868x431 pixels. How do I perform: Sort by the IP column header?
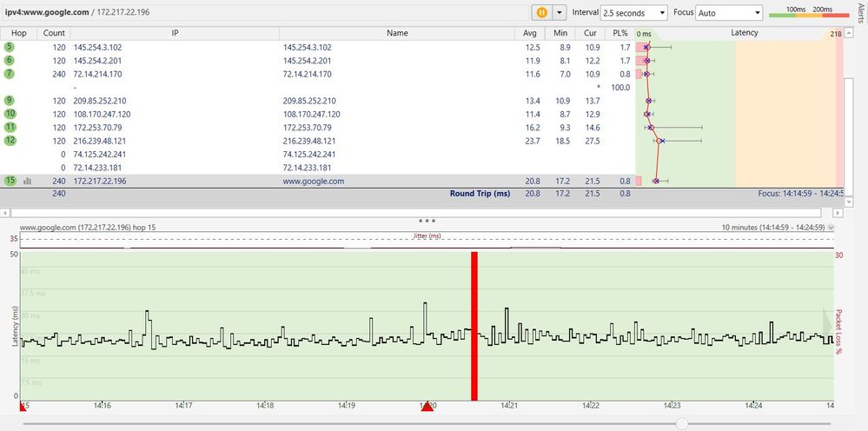pyautogui.click(x=175, y=33)
